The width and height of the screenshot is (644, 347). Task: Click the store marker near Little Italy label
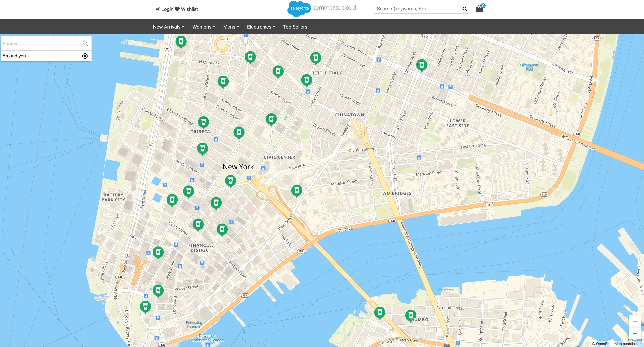pos(307,80)
